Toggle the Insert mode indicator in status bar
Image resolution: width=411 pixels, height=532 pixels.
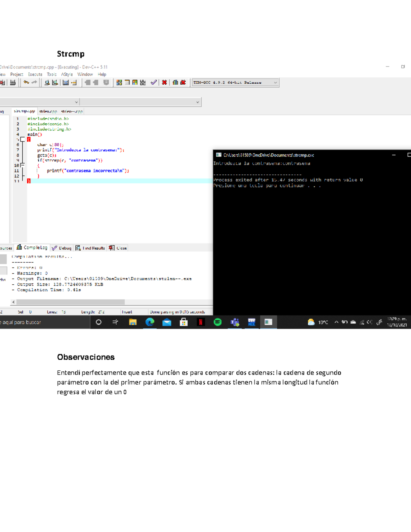pyautogui.click(x=127, y=312)
